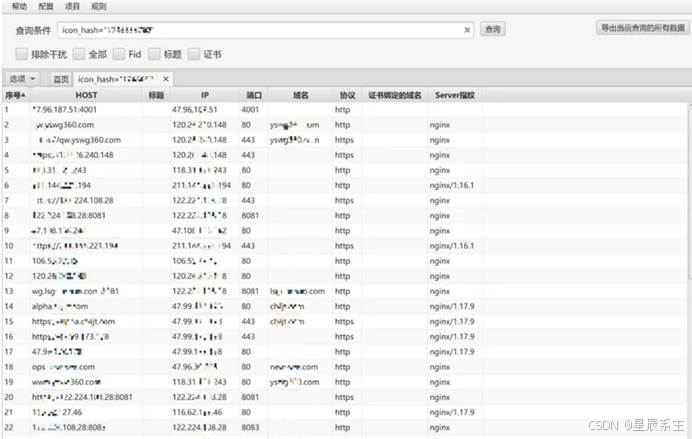Sort by the 证书绑定的域名 column header
This screenshot has height=439, width=692.
click(x=395, y=95)
